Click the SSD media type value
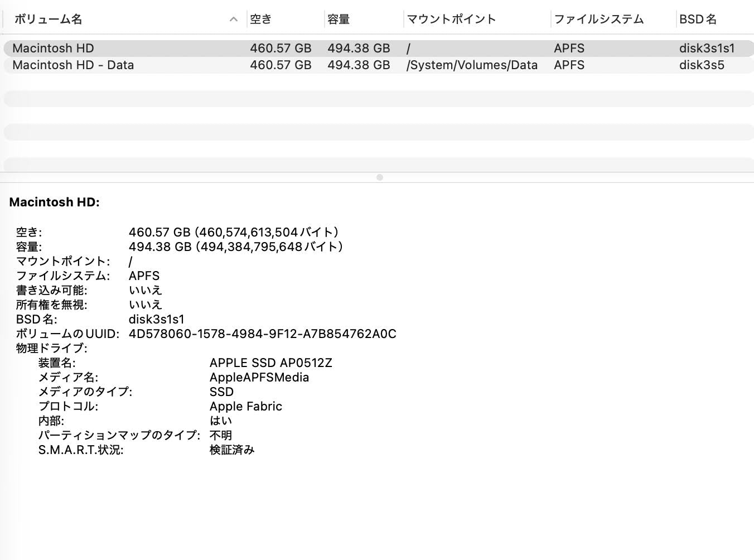Viewport: 754px width, 560px height. click(x=221, y=392)
